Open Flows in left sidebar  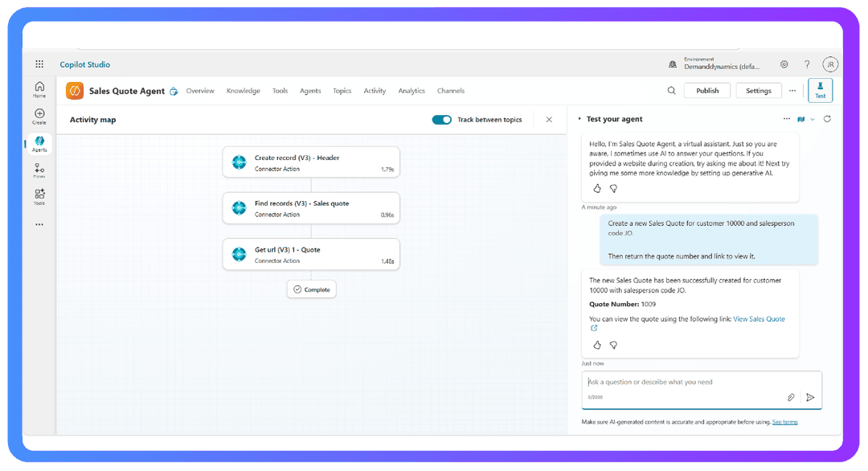tap(39, 170)
